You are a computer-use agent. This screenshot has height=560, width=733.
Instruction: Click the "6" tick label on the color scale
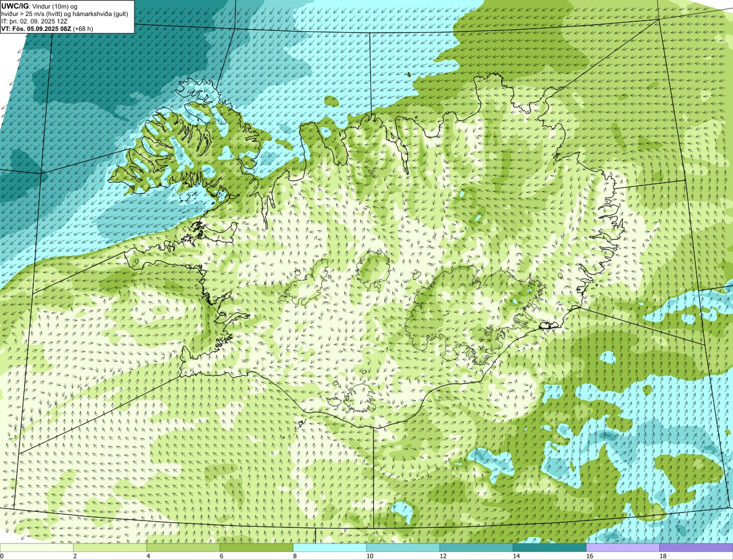[x=222, y=557]
